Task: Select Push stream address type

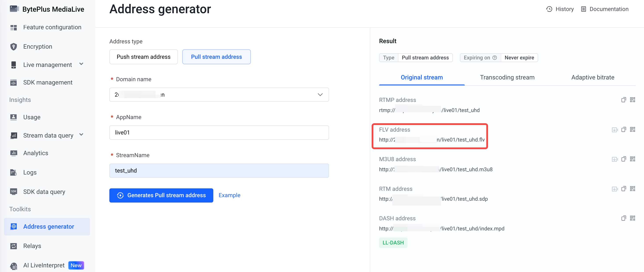Action: (143, 57)
